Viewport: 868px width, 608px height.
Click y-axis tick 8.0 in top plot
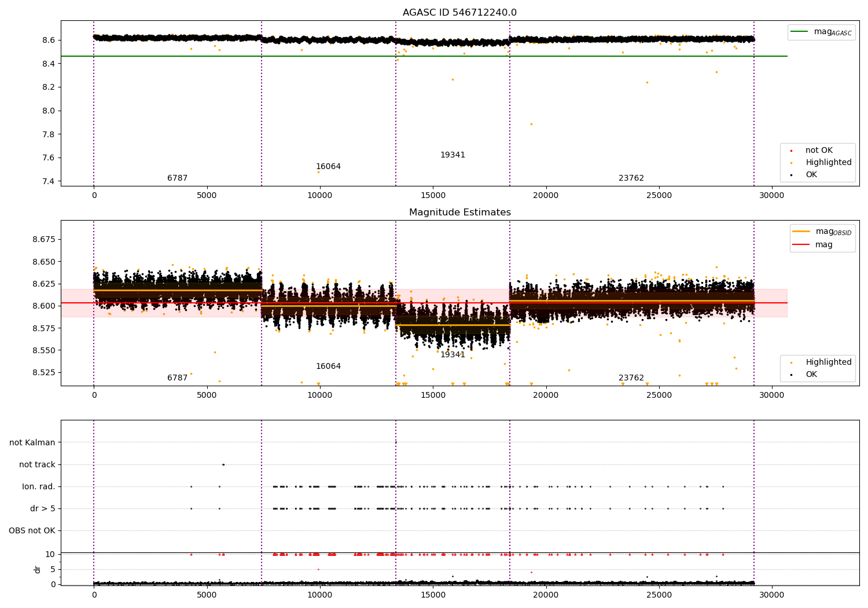pyautogui.click(x=49, y=111)
